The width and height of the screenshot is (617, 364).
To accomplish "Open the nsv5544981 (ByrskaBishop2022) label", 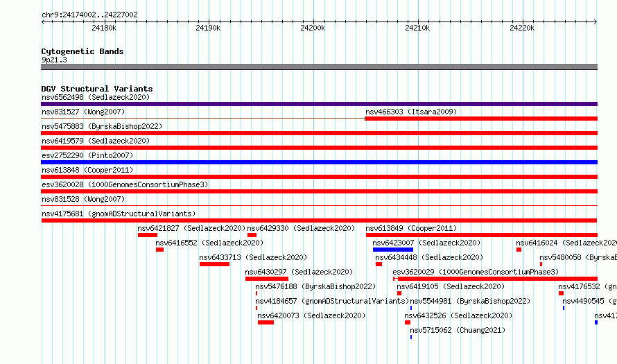I will pyautogui.click(x=470, y=301).
